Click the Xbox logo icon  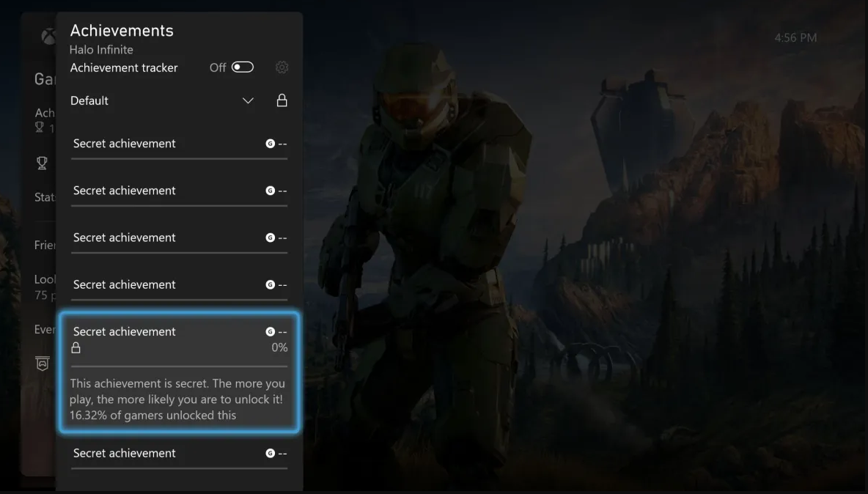click(x=48, y=37)
